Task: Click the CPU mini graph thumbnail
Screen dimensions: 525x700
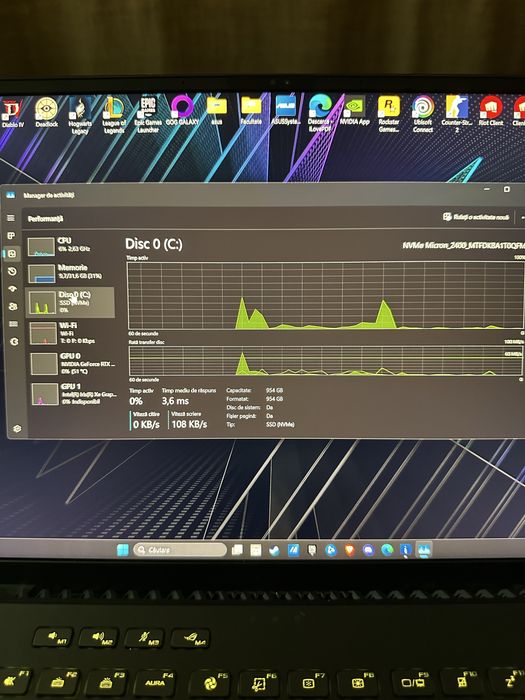Action: click(x=41, y=247)
